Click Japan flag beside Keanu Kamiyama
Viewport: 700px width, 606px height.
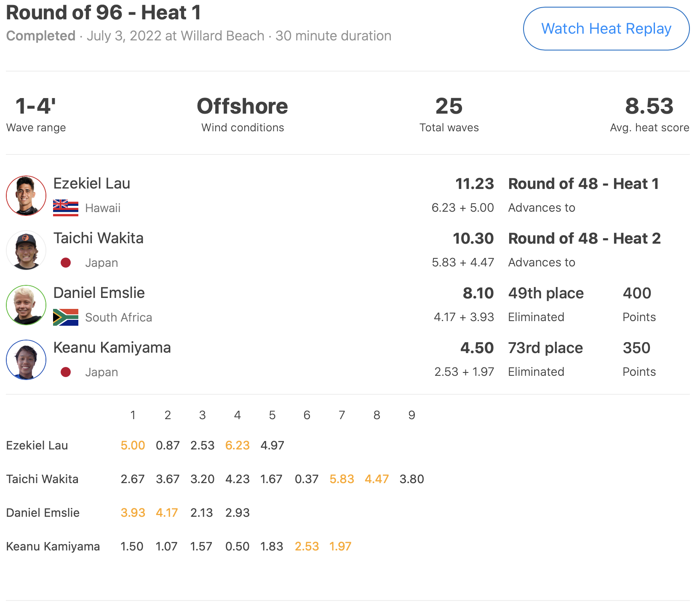tap(66, 372)
